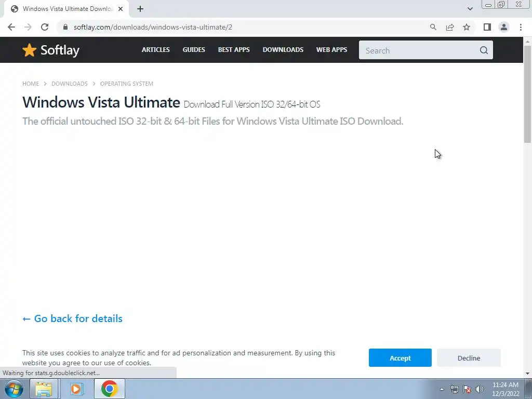The image size is (532, 399).
Task: Open tab search chevron dropdown
Action: click(x=470, y=9)
